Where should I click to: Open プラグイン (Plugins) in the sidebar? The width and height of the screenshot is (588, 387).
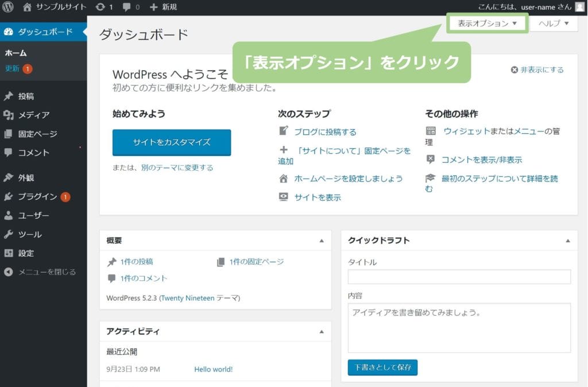[x=37, y=197]
